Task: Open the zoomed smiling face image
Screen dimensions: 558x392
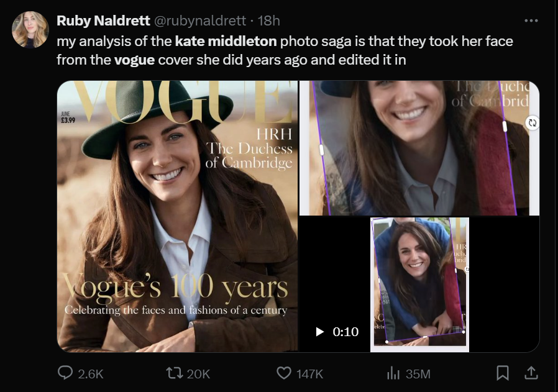Action: (x=419, y=148)
